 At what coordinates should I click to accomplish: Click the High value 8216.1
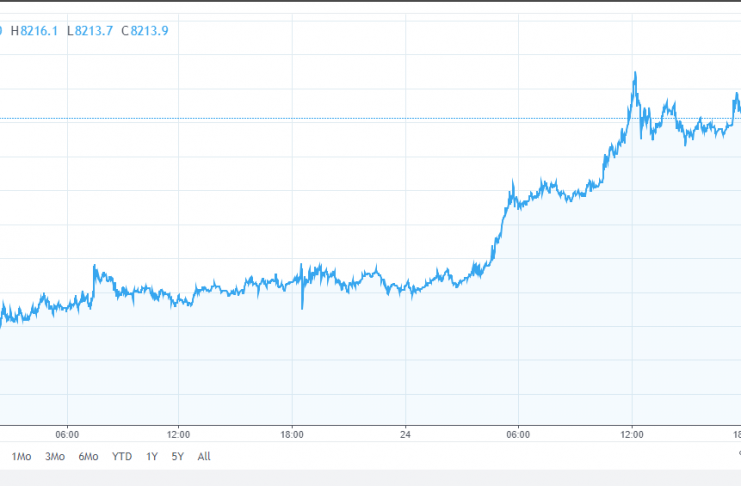coord(37,30)
